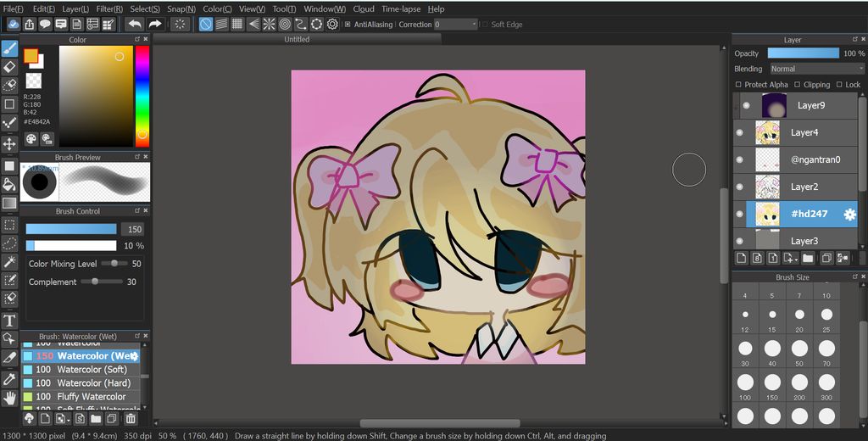This screenshot has width=868, height=441.
Task: Open the snap settings gear
Action: point(332,25)
